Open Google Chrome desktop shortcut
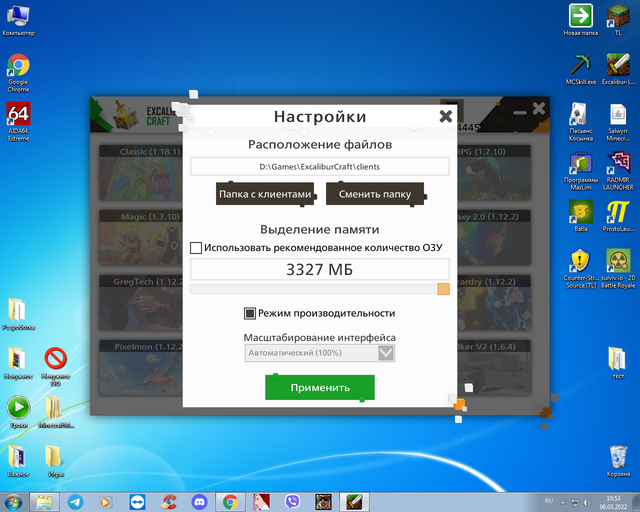 [18, 73]
